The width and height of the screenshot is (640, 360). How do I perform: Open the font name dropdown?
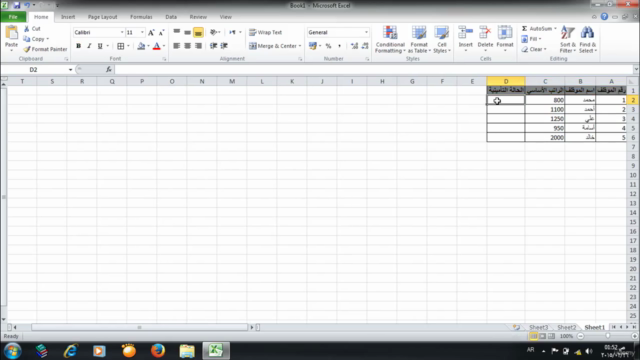click(x=122, y=32)
